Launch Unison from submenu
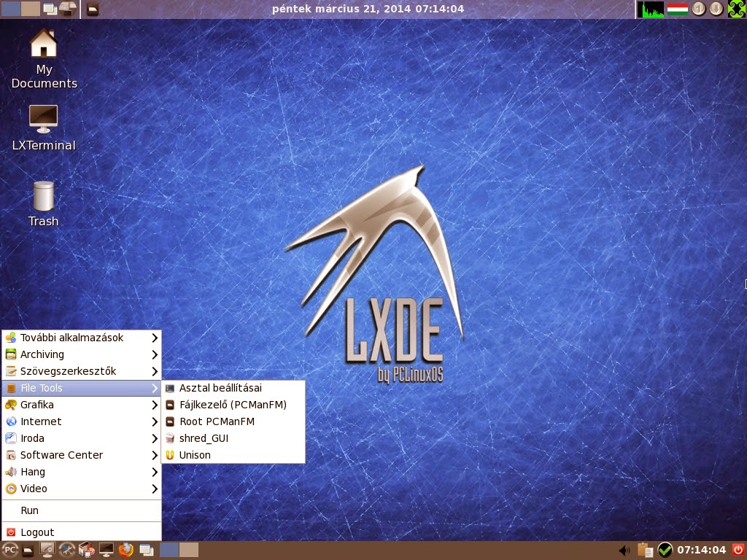Screen dimensions: 747x560 pyautogui.click(x=233, y=455)
